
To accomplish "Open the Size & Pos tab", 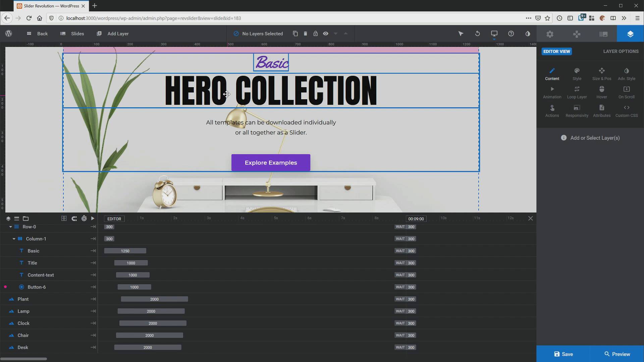I will 601,74.
